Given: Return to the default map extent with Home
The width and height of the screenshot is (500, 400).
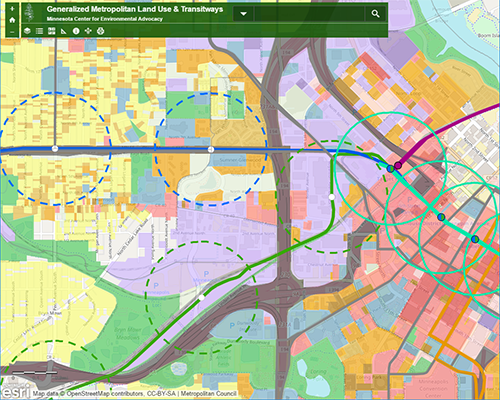Looking at the screenshot, I should click(12, 20).
